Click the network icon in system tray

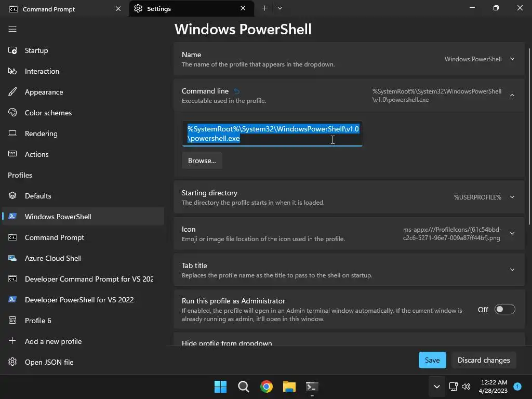point(453,387)
